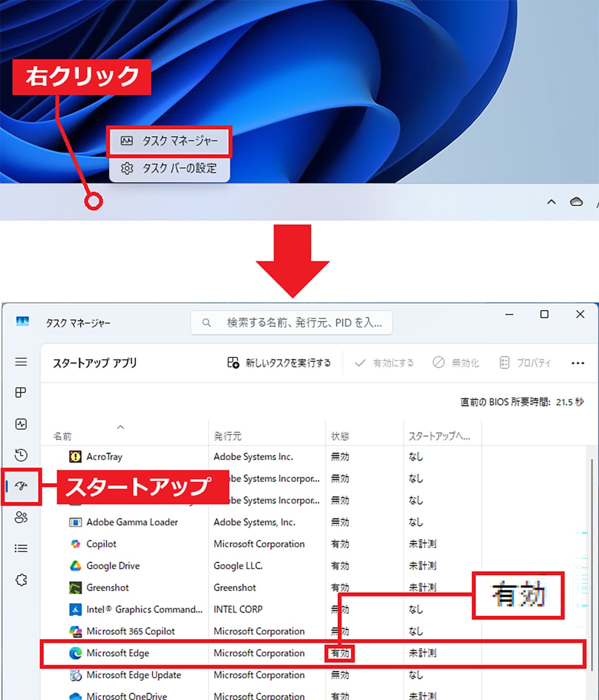Minimize the Task Manager window
Image resolution: width=599 pixels, height=700 pixels.
coord(509,314)
